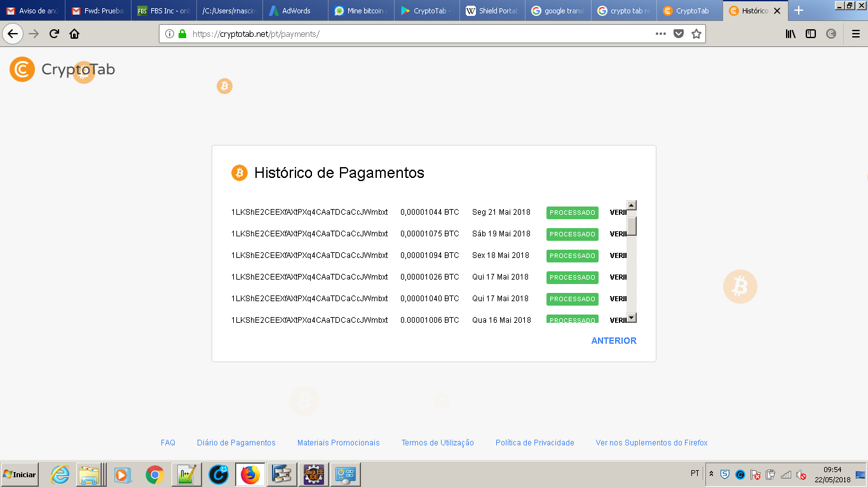Viewport: 868px width, 488px height.
Task: Switch to the Mine bitcoin tab
Action: (361, 11)
